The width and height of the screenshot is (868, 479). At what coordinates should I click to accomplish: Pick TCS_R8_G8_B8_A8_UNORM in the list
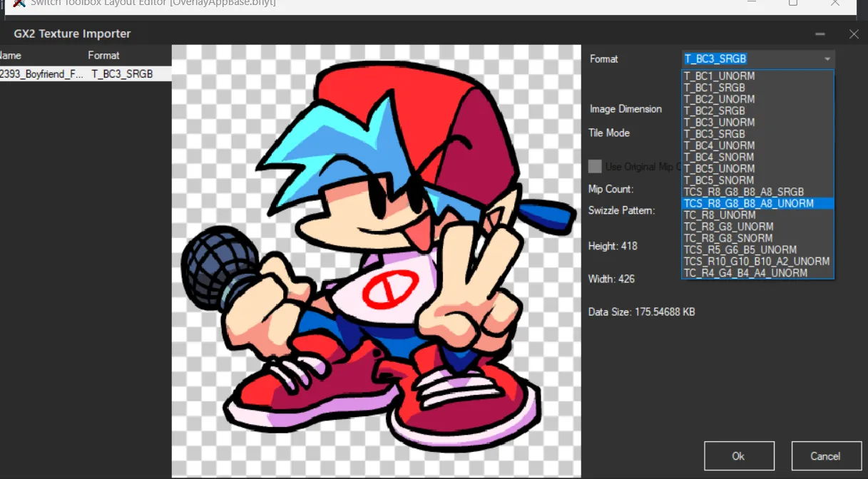[749, 203]
